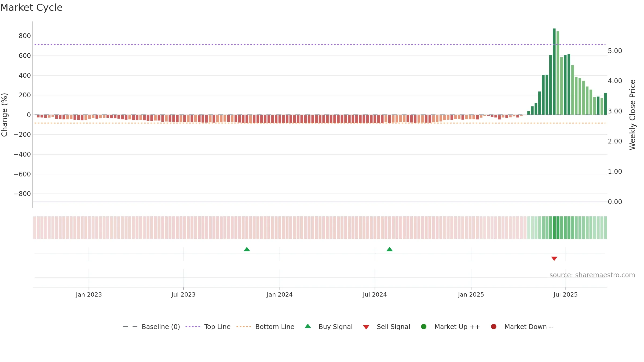Click the first pink strip in heatmap band

point(35,228)
